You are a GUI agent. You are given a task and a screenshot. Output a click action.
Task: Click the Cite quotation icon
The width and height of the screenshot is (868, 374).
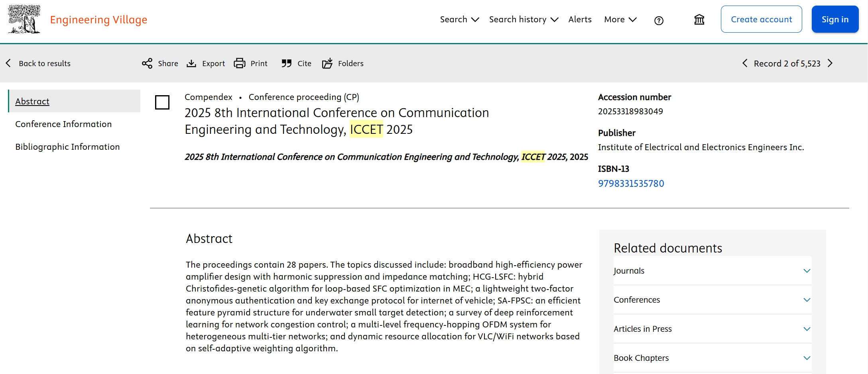pos(286,63)
